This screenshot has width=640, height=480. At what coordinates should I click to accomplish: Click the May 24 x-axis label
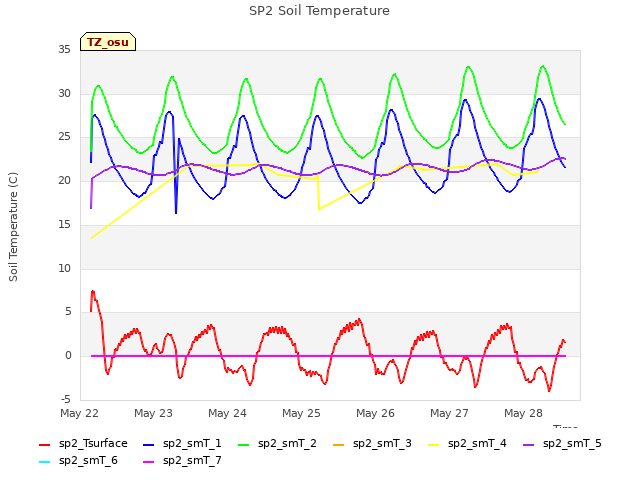point(227,413)
